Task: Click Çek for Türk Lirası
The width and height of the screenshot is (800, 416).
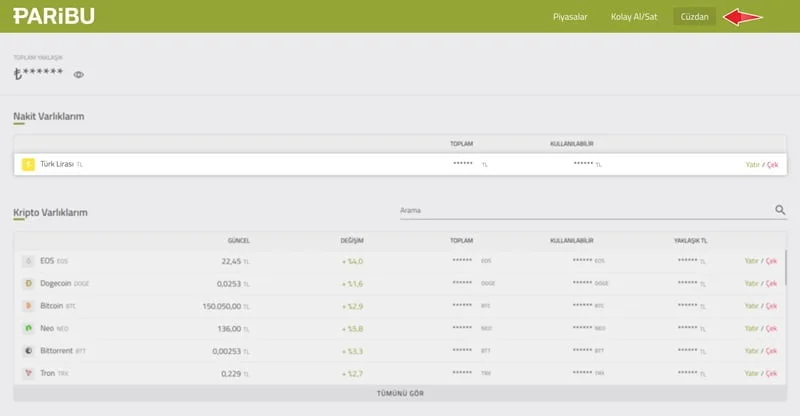Action: coord(772,164)
